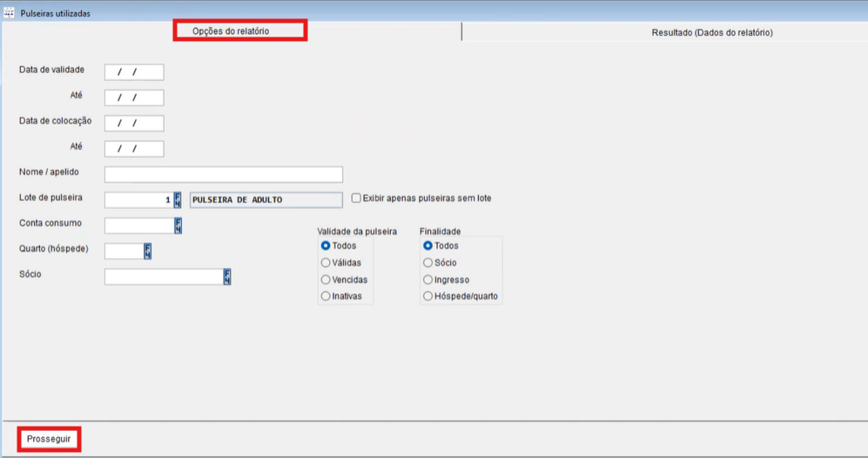Screen dimensions: 868x458
Task: Click the Data de colocação date field
Action: [133, 124]
